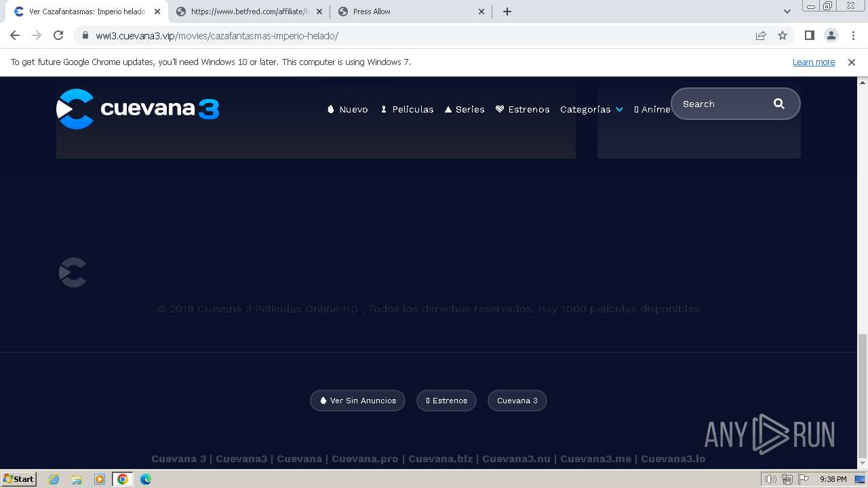868x488 pixels.
Task: Click the Ver Sin Anuncios button
Action: [358, 401]
